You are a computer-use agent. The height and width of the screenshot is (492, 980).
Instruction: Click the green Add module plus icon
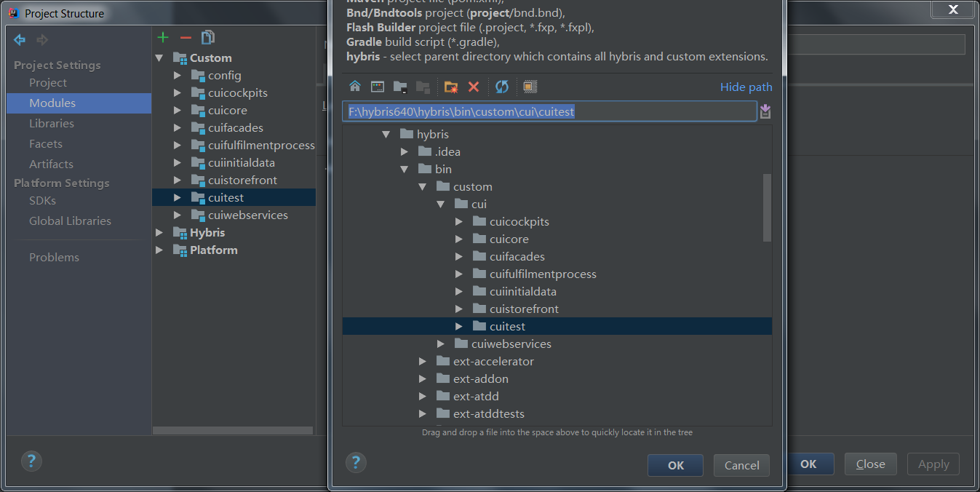[x=163, y=37]
